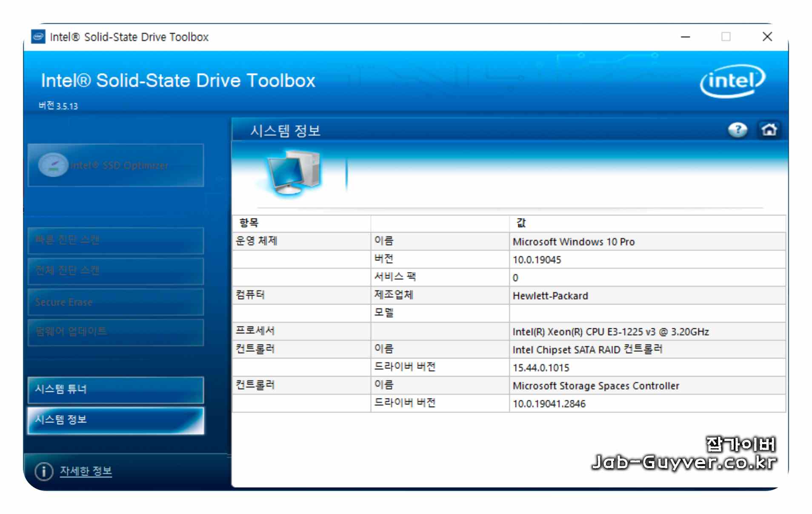Open 시스템 튜너
Viewport: 812px width, 514px height.
click(x=116, y=390)
